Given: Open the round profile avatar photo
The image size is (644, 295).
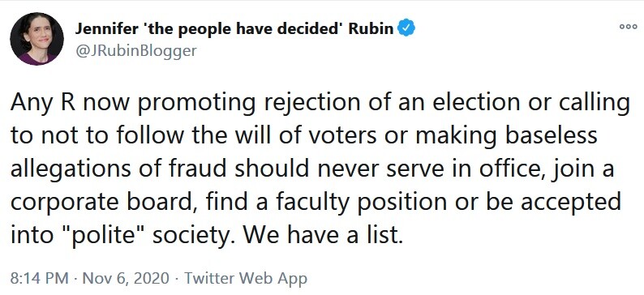Looking at the screenshot, I should point(37,39).
